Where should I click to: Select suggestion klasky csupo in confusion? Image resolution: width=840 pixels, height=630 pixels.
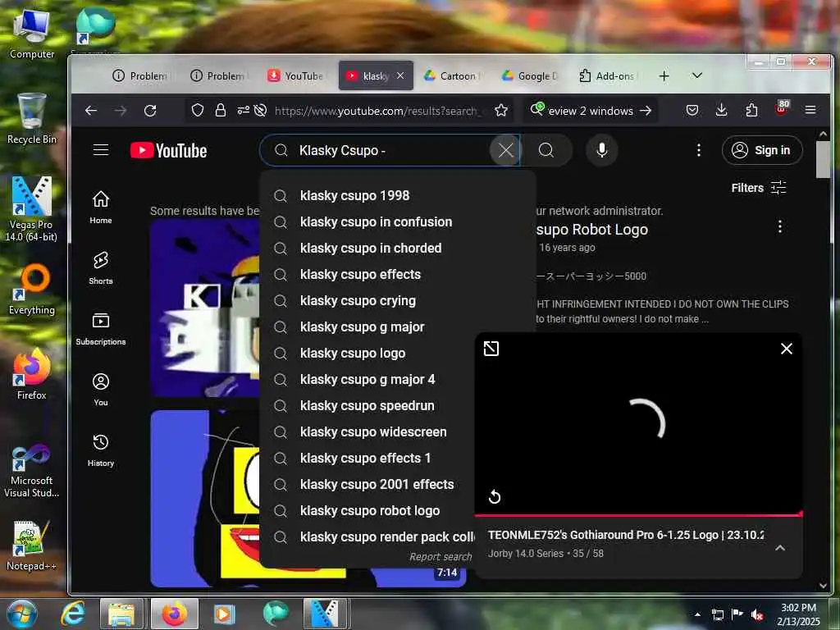pos(398,221)
